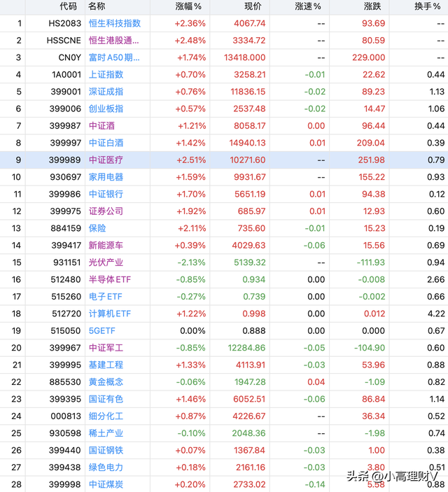The width and height of the screenshot is (448, 492).
Task: Click change percent +2.51%
Action: (191, 160)
